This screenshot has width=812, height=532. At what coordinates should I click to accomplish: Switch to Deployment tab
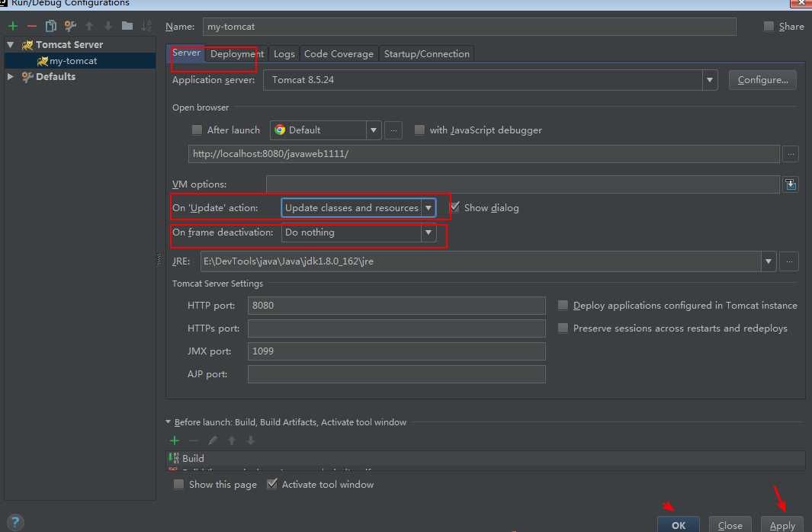pos(237,54)
